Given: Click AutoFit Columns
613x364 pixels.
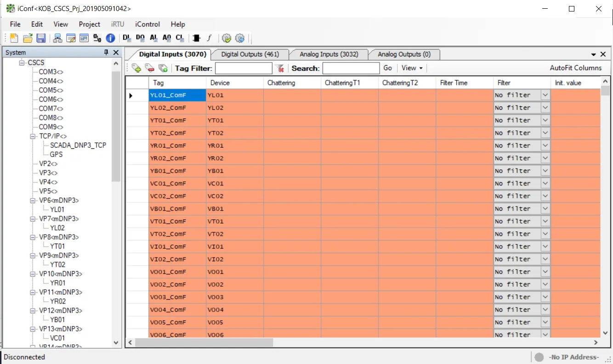Looking at the screenshot, I should pyautogui.click(x=576, y=68).
